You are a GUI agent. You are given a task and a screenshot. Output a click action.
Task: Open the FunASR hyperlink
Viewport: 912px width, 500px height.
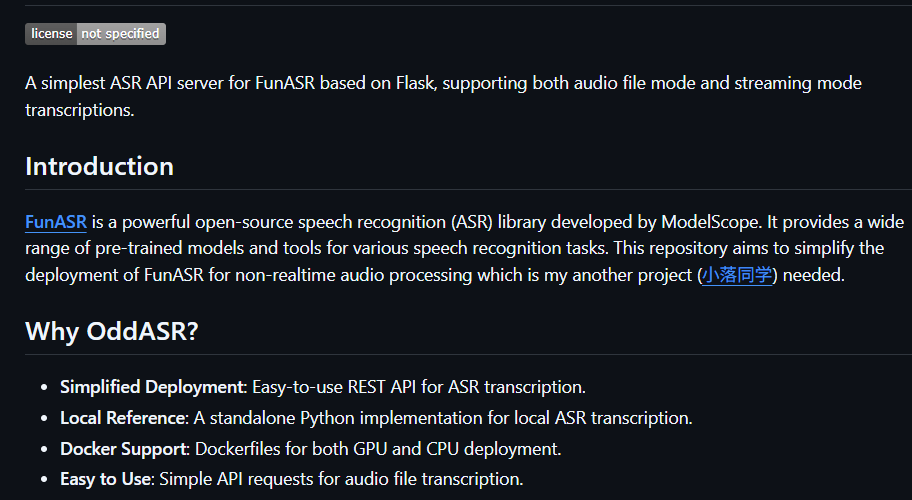pos(56,222)
